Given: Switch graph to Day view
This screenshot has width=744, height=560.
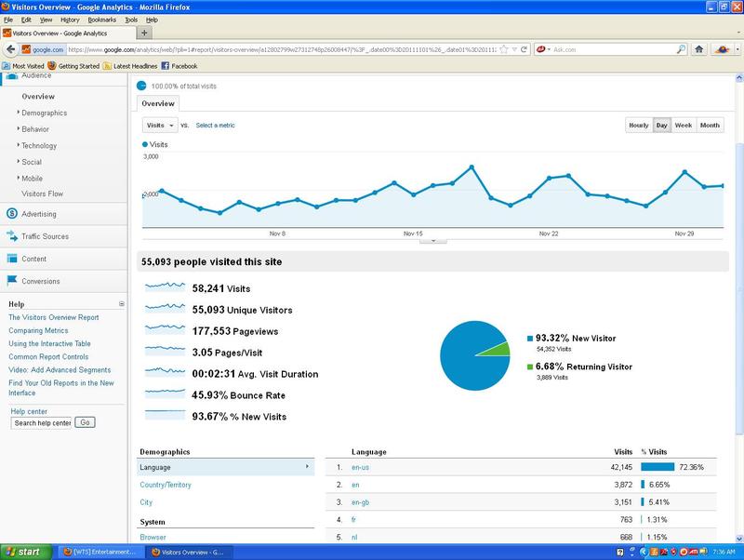Looking at the screenshot, I should click(662, 126).
